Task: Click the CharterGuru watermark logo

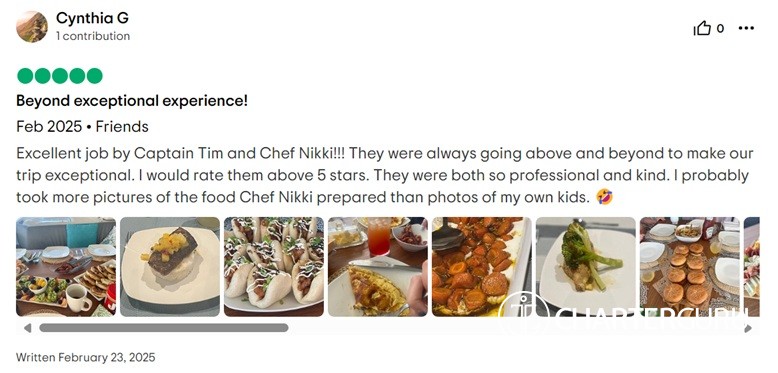Action: click(x=625, y=312)
